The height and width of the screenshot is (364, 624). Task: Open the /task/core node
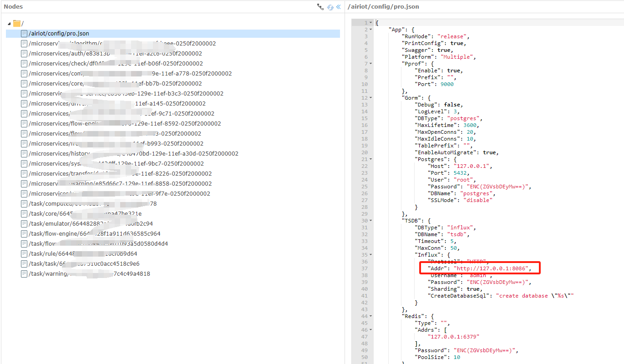click(85, 214)
